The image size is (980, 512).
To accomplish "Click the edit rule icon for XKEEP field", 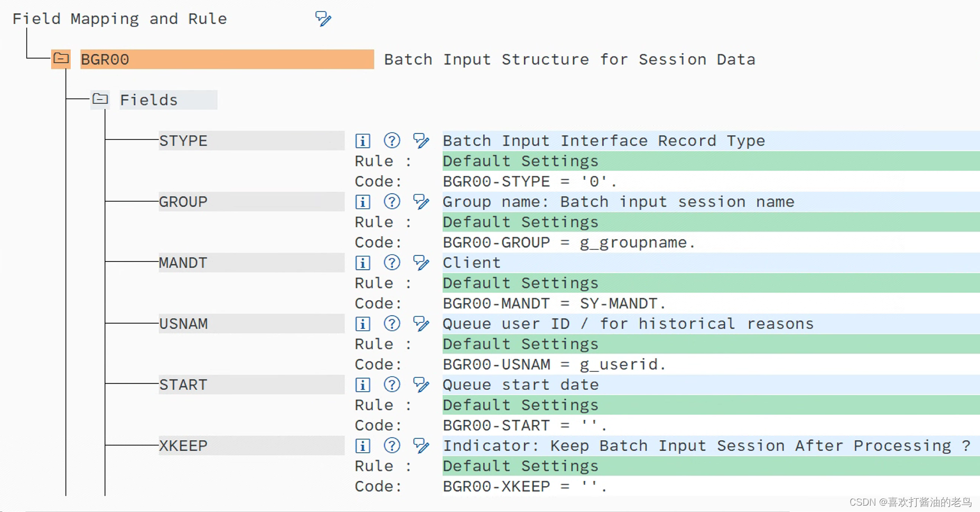I will pos(421,445).
